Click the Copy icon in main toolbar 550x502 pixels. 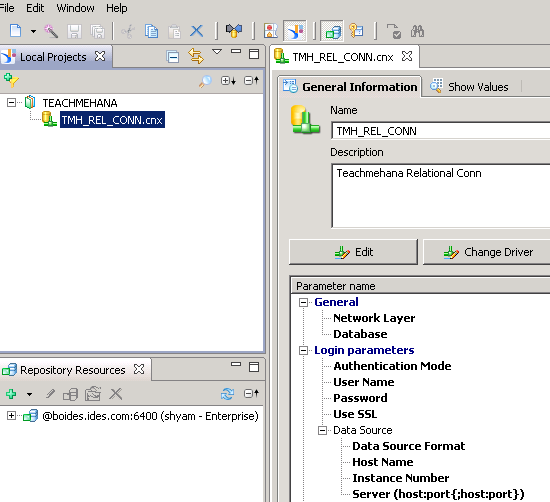151,31
